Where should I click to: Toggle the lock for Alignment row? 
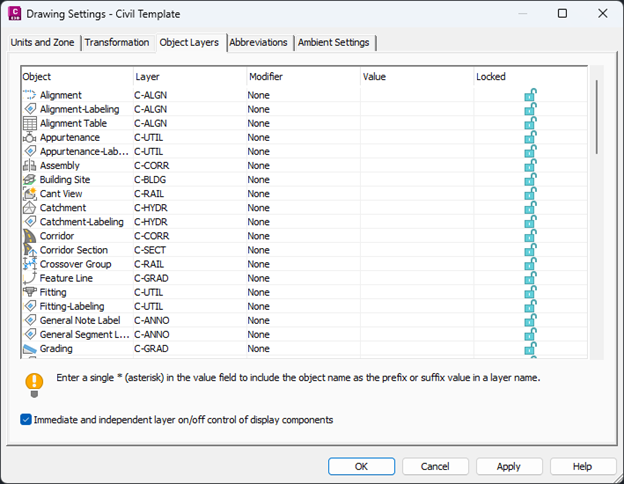coord(531,95)
